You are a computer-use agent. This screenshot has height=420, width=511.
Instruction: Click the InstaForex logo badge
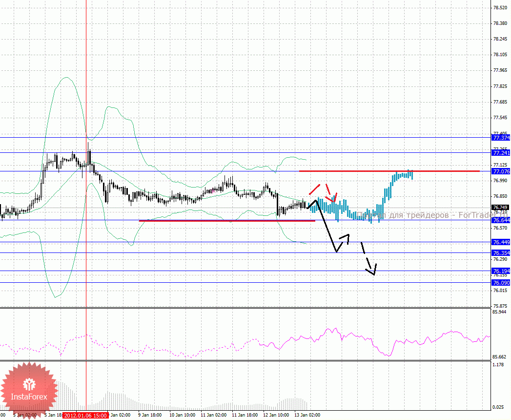(29, 389)
